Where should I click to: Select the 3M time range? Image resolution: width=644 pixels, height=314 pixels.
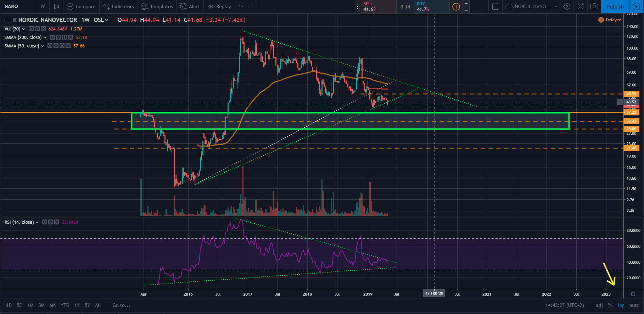pos(41,305)
